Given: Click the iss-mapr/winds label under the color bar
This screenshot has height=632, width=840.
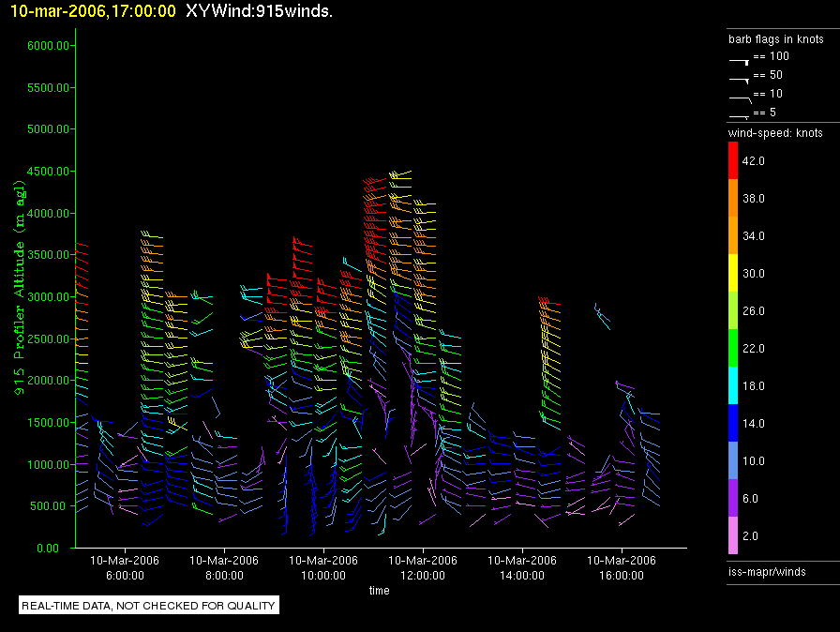Looking at the screenshot, I should click(x=766, y=570).
